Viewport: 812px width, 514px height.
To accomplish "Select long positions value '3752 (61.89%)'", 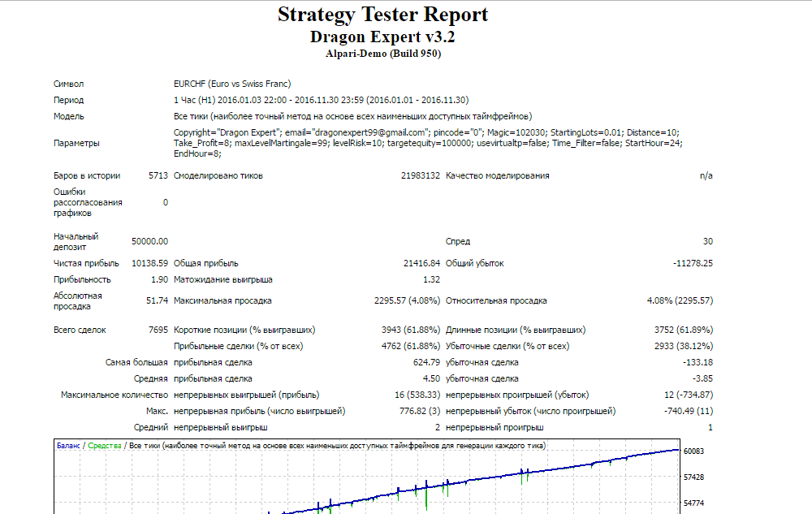I will tap(684, 330).
